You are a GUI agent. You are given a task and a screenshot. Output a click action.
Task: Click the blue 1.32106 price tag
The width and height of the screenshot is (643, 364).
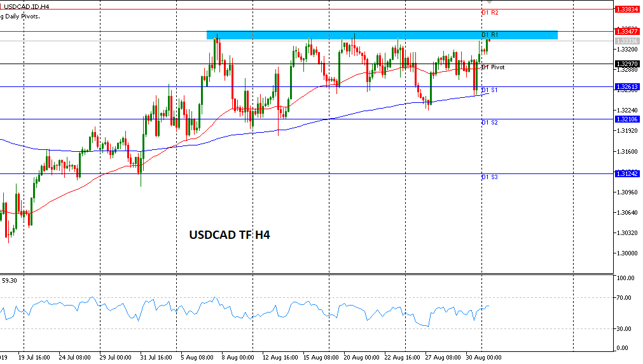[x=627, y=119]
